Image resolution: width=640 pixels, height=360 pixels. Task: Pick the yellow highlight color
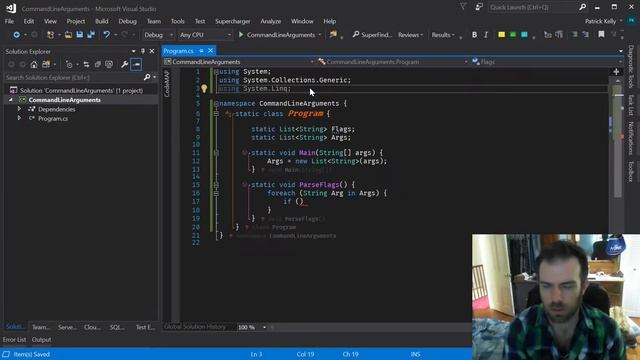[x=501, y=35]
